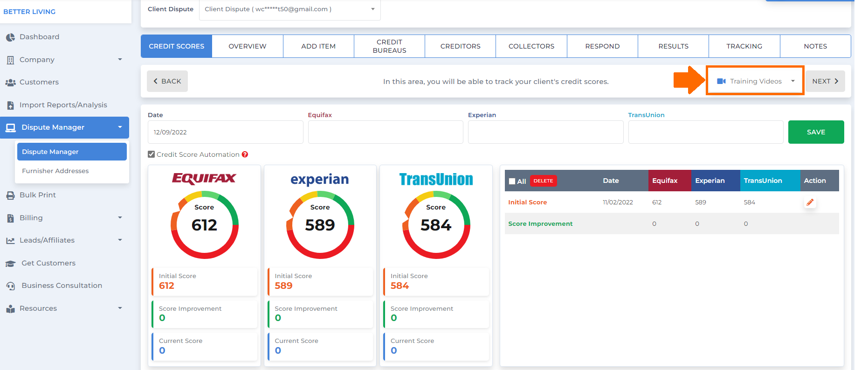Screen dimensions: 868x370
Task: Click the pencil edit icon in Initial Score row
Action: (x=810, y=202)
